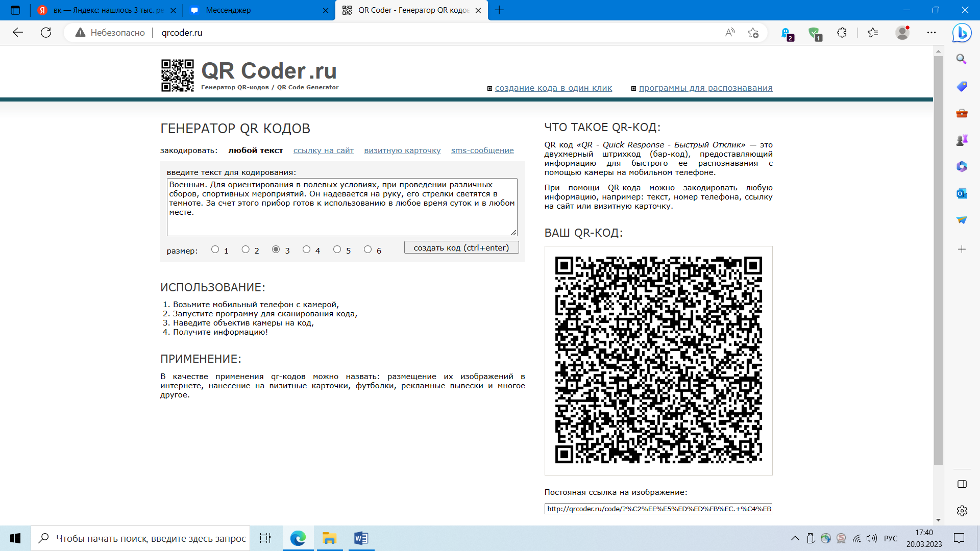Click the generated QR code image

coord(658,360)
